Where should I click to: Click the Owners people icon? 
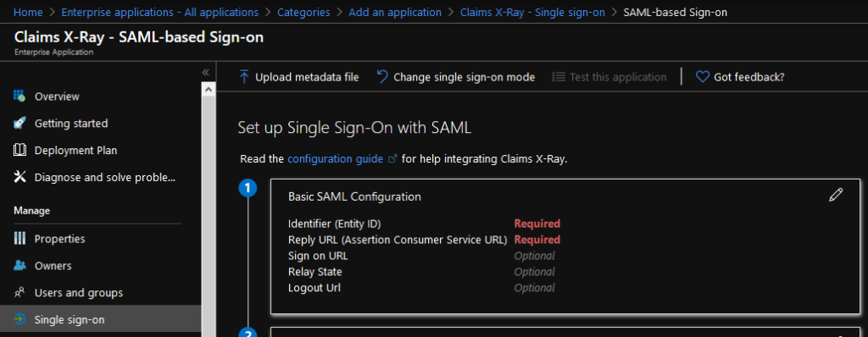pyautogui.click(x=19, y=266)
